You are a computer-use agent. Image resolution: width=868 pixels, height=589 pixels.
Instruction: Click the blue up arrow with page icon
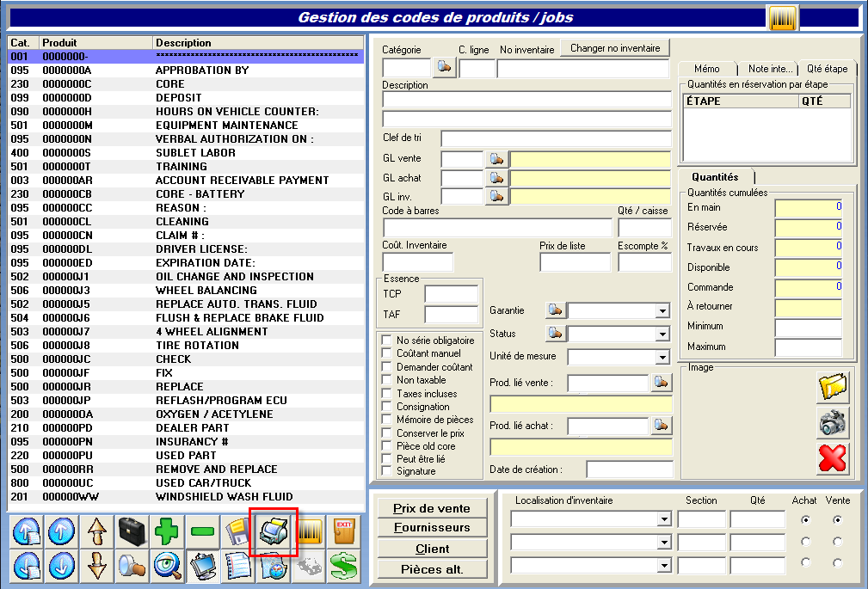coord(27,532)
